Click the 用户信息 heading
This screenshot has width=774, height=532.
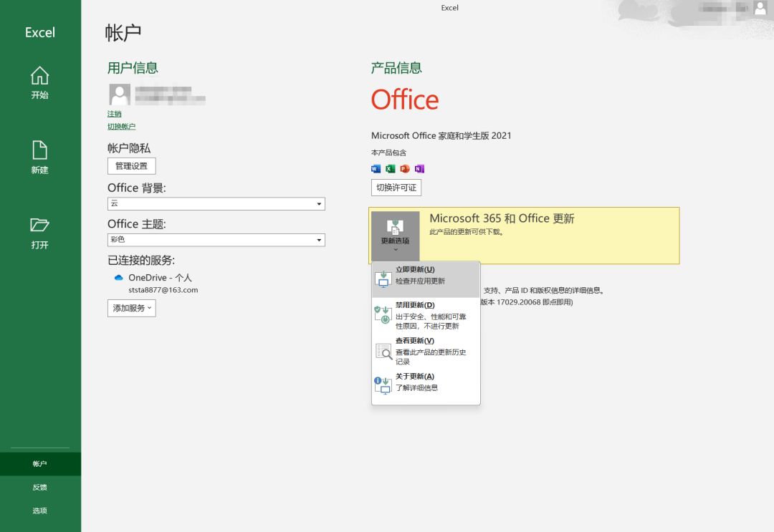[x=133, y=68]
